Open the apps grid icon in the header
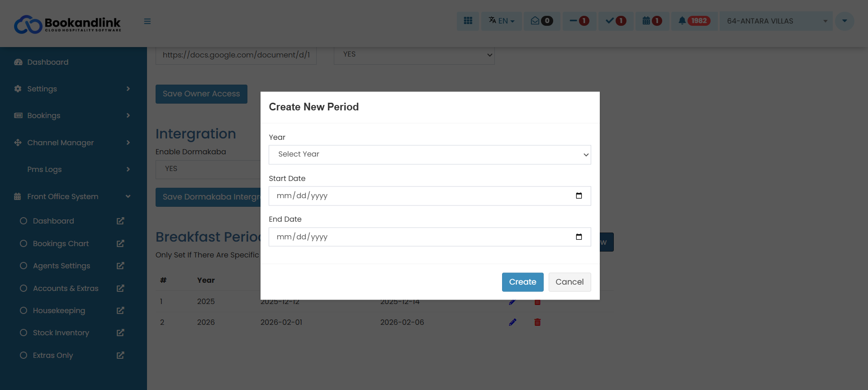The width and height of the screenshot is (868, 390). point(467,21)
